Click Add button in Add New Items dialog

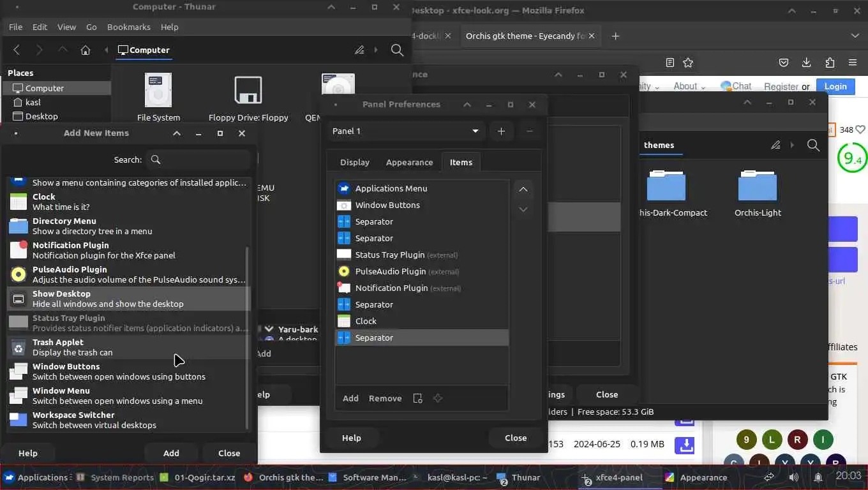coord(171,453)
